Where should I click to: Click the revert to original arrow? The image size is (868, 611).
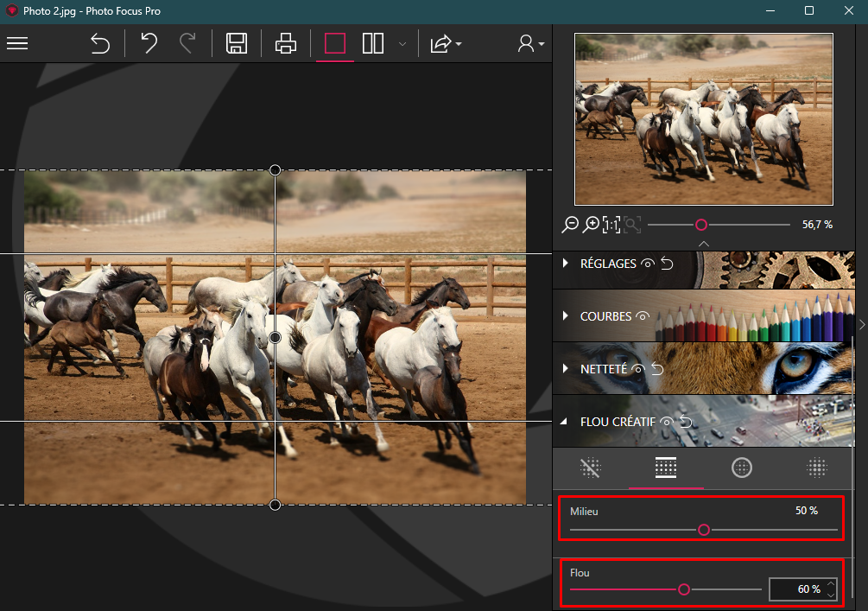[100, 43]
